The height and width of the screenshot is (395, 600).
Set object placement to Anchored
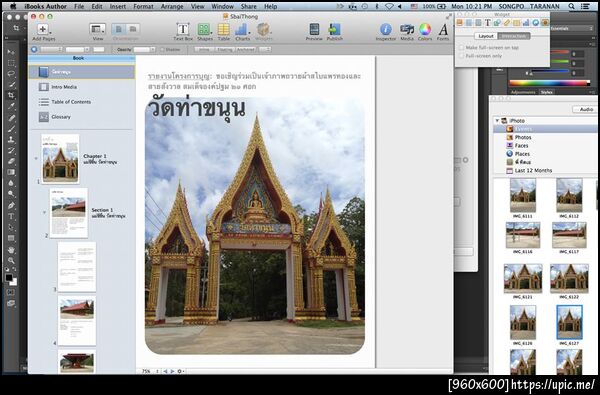click(x=246, y=49)
